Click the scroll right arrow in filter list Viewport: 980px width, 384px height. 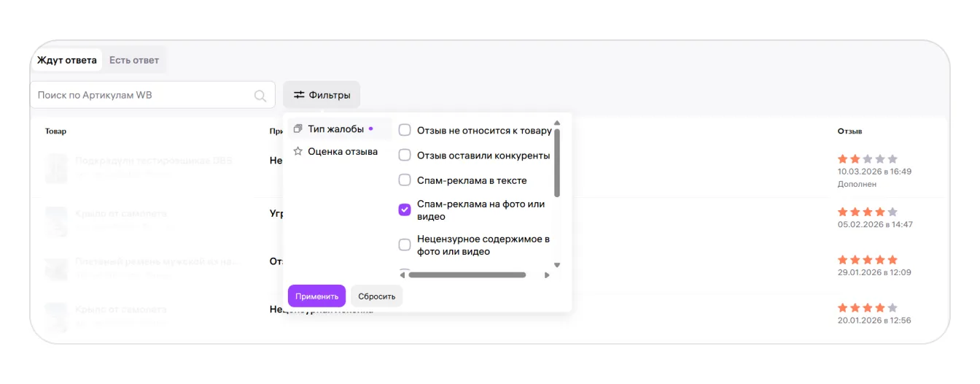point(547,275)
